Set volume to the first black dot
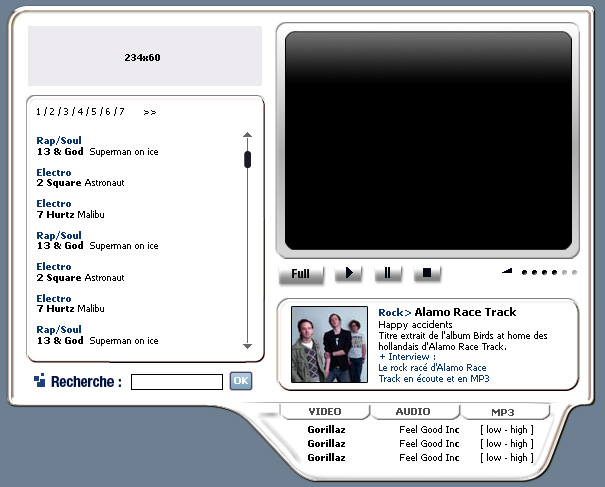The width and height of the screenshot is (605, 487). tap(524, 272)
